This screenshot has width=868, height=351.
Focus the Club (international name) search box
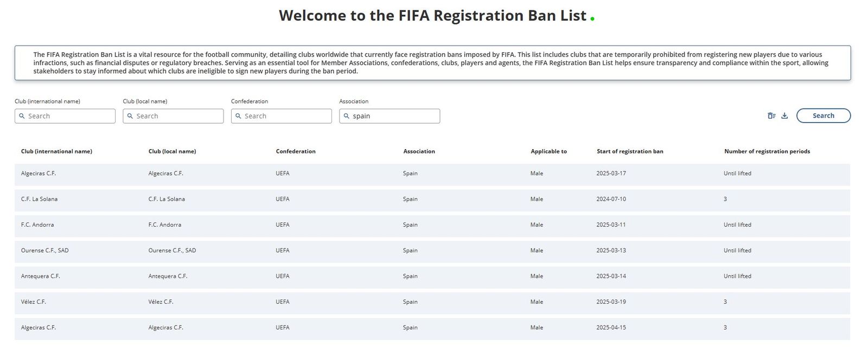click(65, 116)
